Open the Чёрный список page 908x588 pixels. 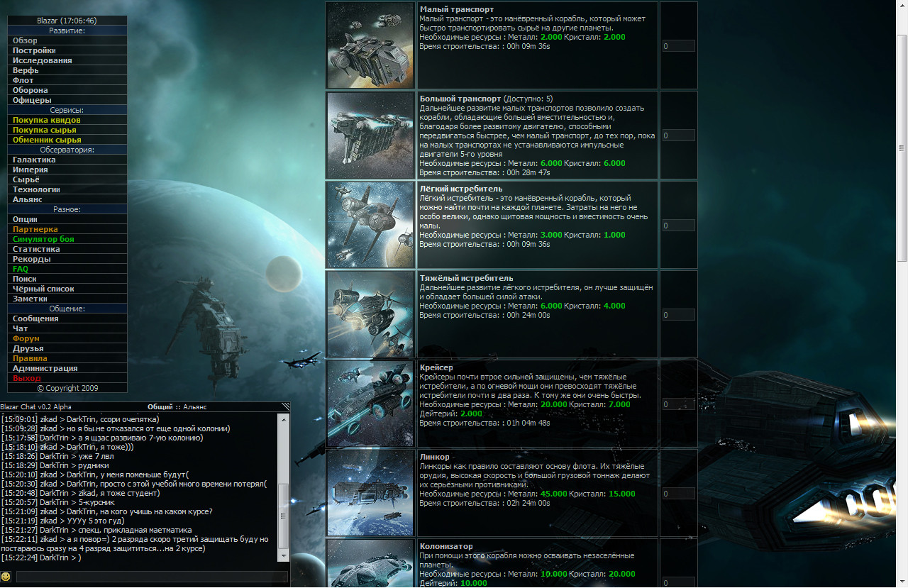43,289
